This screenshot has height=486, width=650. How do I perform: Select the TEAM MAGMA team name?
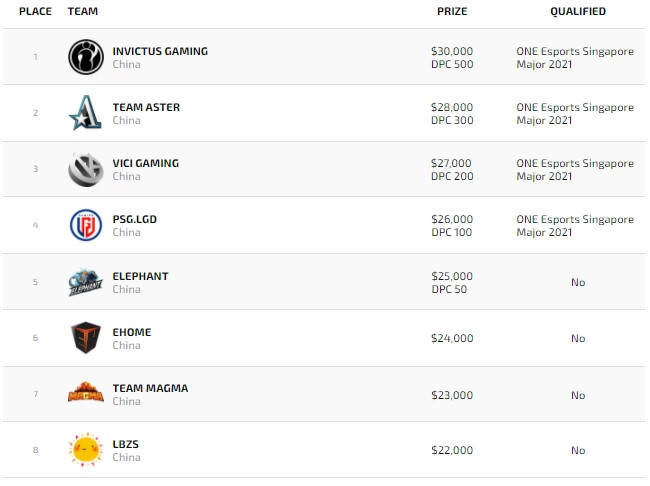click(x=150, y=388)
